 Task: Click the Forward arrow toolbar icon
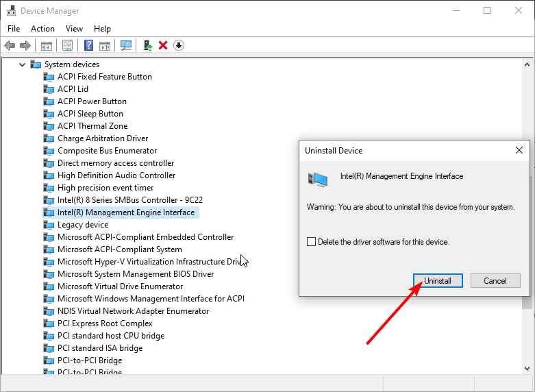pos(25,45)
